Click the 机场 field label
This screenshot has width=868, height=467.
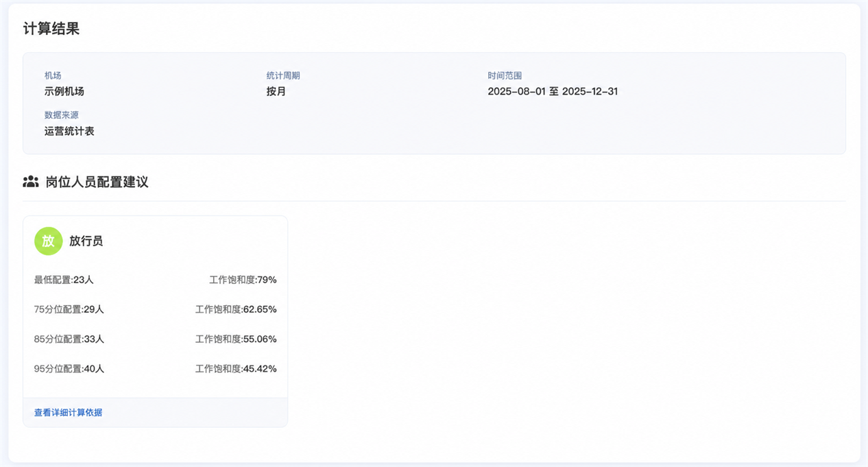tap(53, 75)
